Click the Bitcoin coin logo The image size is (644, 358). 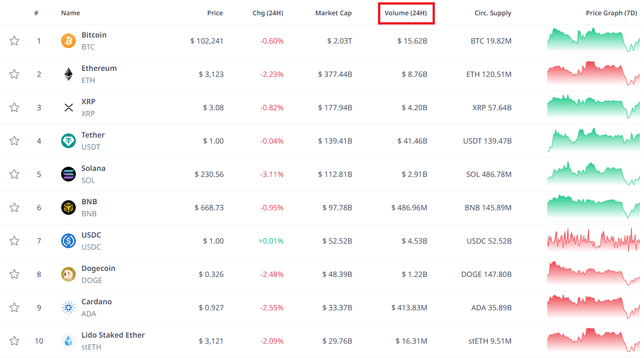click(x=68, y=41)
